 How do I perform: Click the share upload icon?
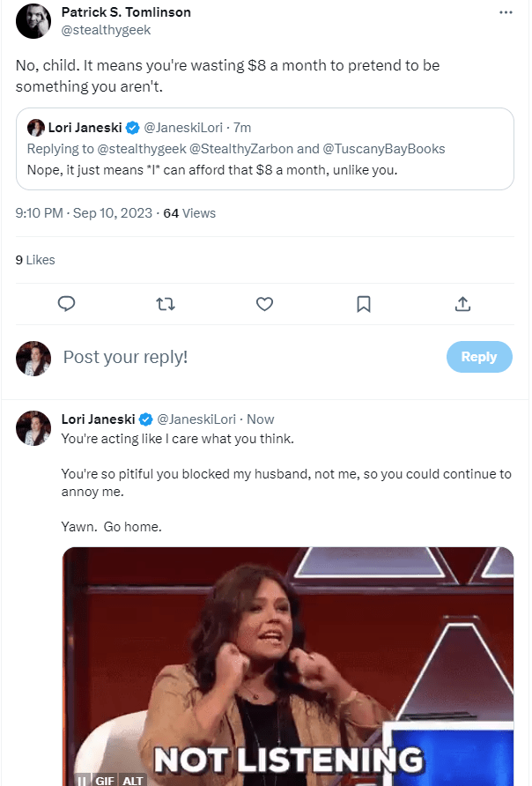tap(462, 304)
